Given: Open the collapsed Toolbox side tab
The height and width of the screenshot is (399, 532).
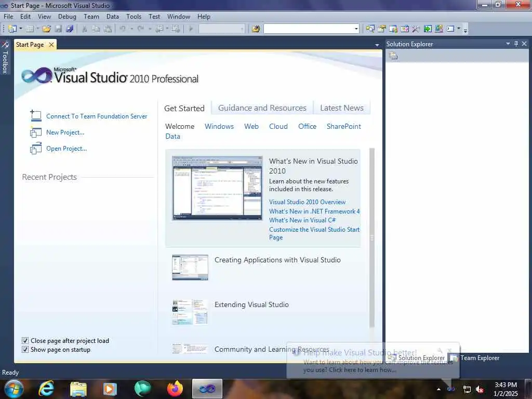Looking at the screenshot, I should [x=5, y=57].
